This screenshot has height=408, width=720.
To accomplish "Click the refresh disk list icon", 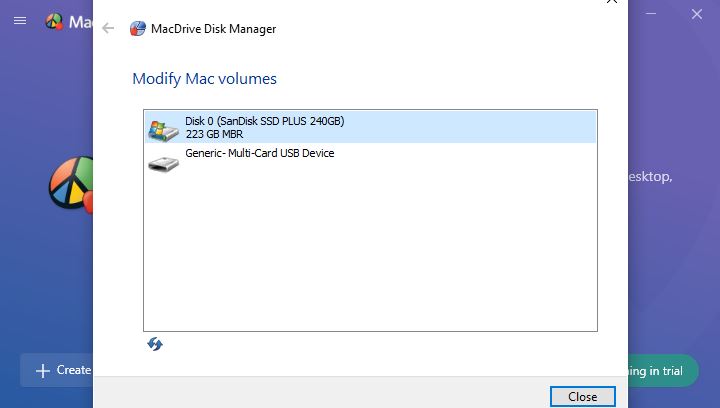I will pyautogui.click(x=155, y=344).
